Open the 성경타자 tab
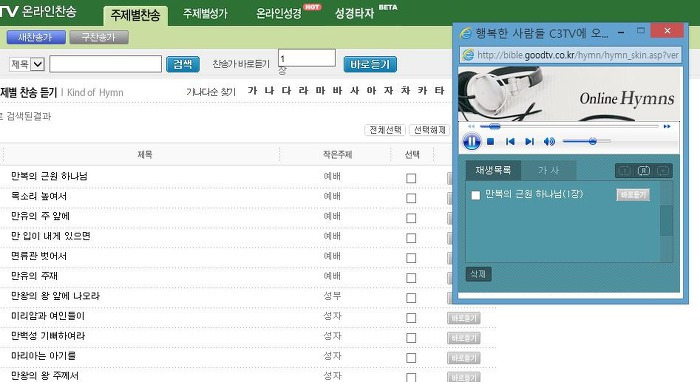Screen dimensions: 700x382 [x=354, y=13]
